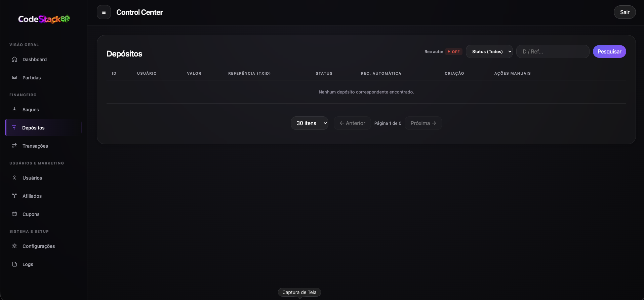Select the Afiliados sidebar label
This screenshot has height=300, width=644.
tap(32, 196)
